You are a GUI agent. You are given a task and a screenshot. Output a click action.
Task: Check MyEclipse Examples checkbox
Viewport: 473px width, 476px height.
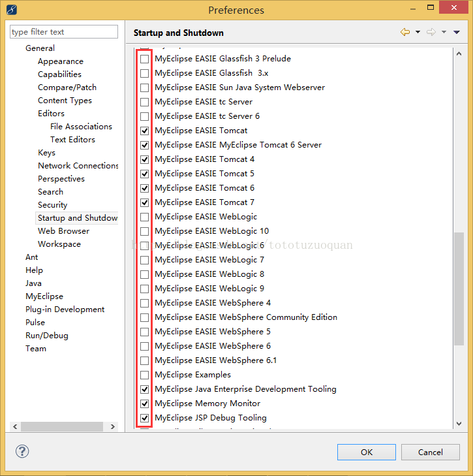145,375
